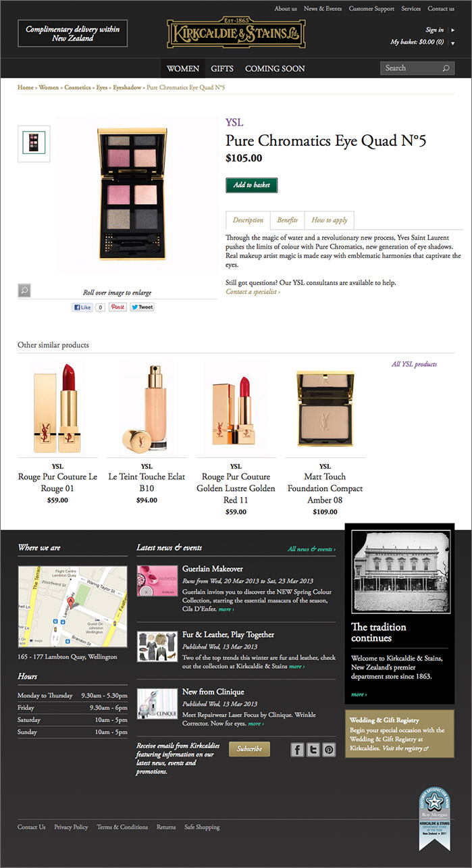The image size is (472, 868).
Task: Click the historic store building photo
Action: coord(400,571)
